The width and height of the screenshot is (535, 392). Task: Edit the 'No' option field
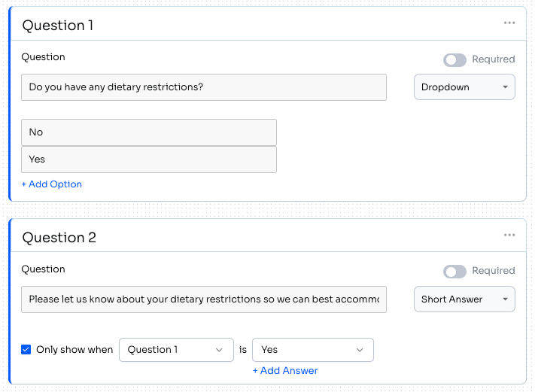(149, 132)
